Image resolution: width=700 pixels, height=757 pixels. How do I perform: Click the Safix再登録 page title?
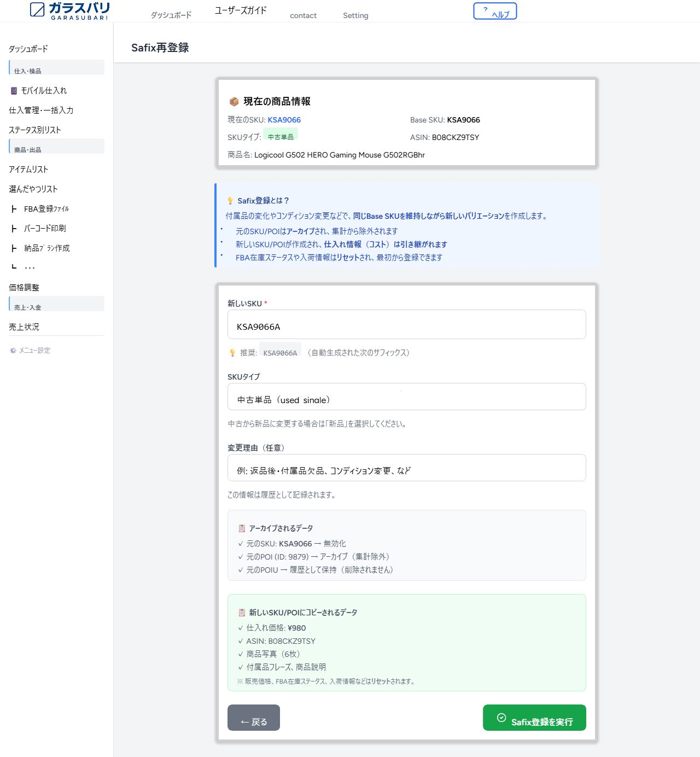click(x=160, y=48)
